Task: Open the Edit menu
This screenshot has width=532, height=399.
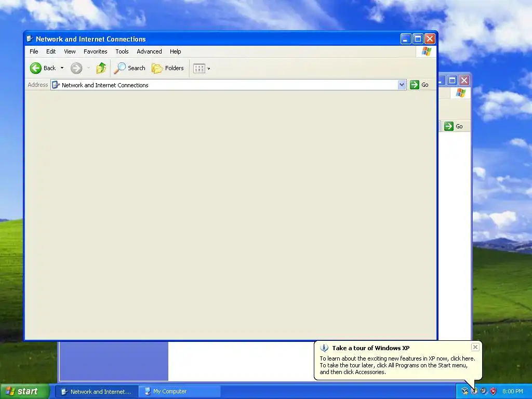Action: tap(51, 51)
